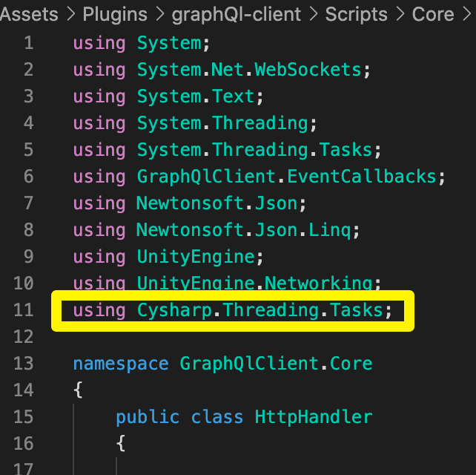Open the Scripts breadcrumb segment
The height and width of the screenshot is (475, 476).
click(x=356, y=15)
